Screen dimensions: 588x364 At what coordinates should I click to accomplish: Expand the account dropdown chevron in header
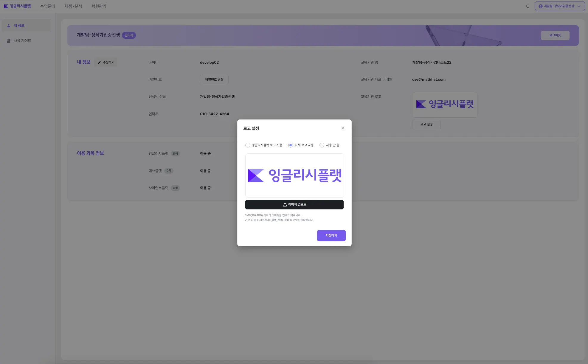coord(579,6)
